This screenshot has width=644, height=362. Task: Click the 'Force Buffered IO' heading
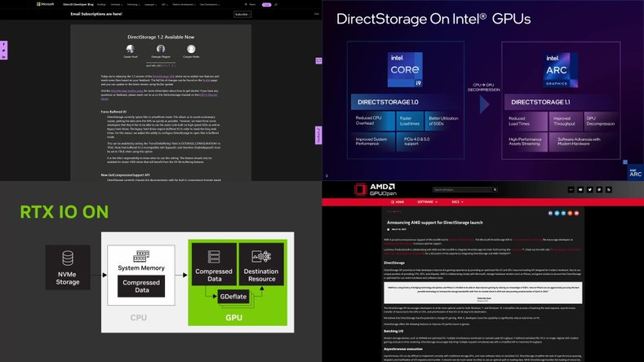click(113, 112)
